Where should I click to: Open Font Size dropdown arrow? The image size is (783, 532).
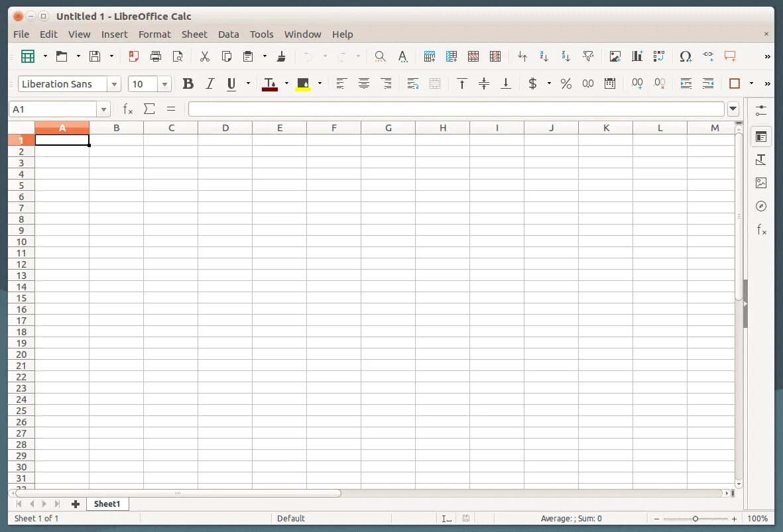(164, 84)
